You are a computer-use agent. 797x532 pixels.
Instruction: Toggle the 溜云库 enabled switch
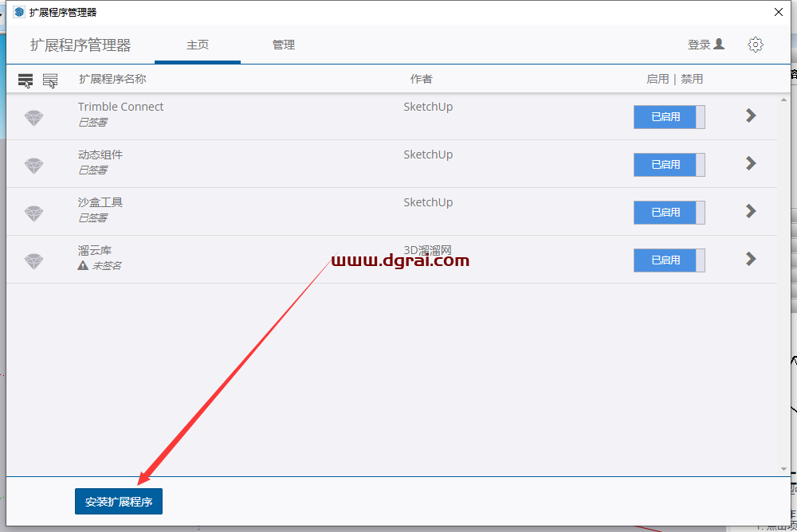[x=669, y=260]
